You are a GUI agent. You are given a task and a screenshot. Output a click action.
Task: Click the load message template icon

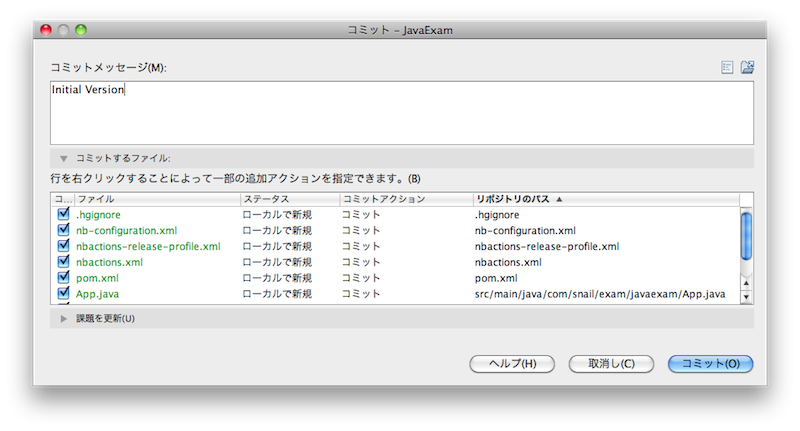747,68
